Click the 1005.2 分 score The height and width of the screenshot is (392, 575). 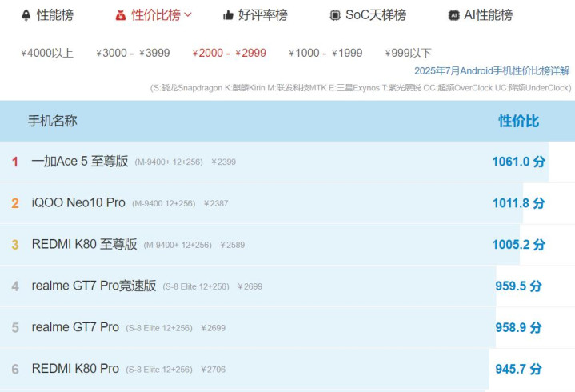tap(518, 244)
